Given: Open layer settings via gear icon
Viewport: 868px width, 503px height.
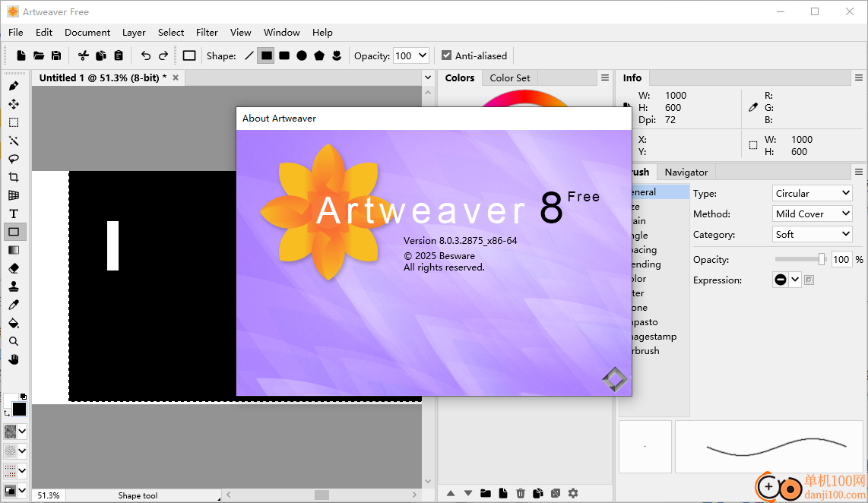Looking at the screenshot, I should (x=573, y=493).
